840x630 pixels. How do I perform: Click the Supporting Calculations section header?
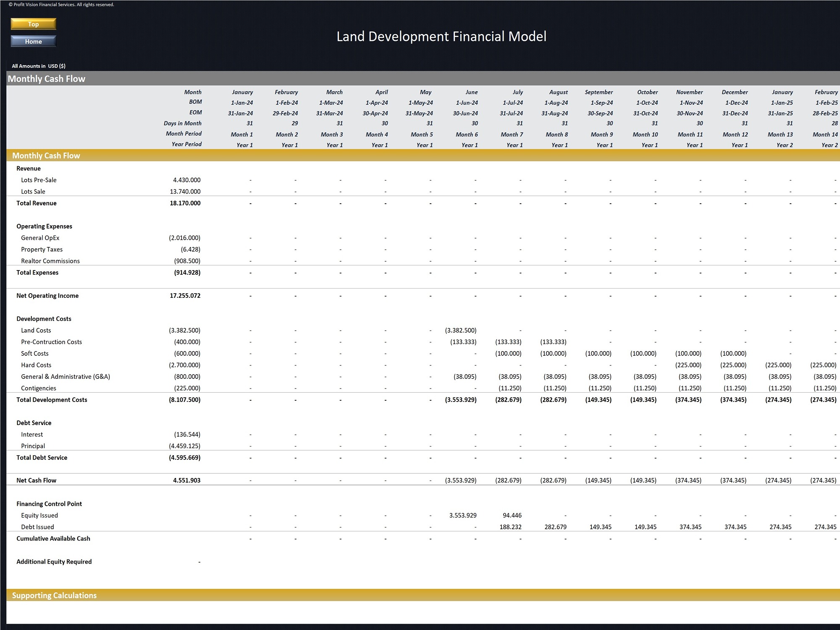tap(54, 595)
